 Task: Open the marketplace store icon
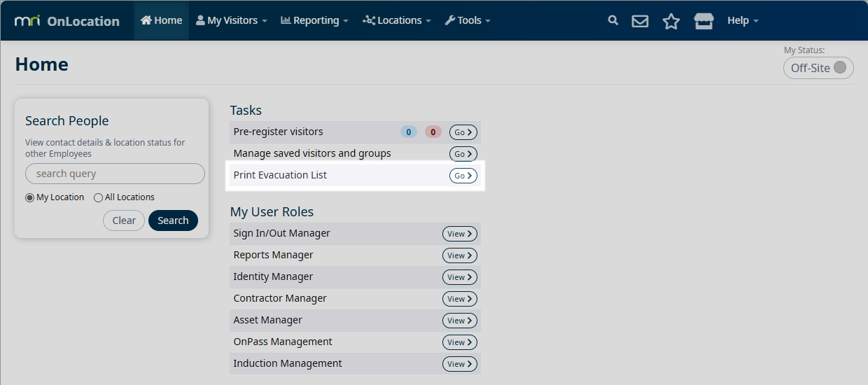(x=703, y=21)
